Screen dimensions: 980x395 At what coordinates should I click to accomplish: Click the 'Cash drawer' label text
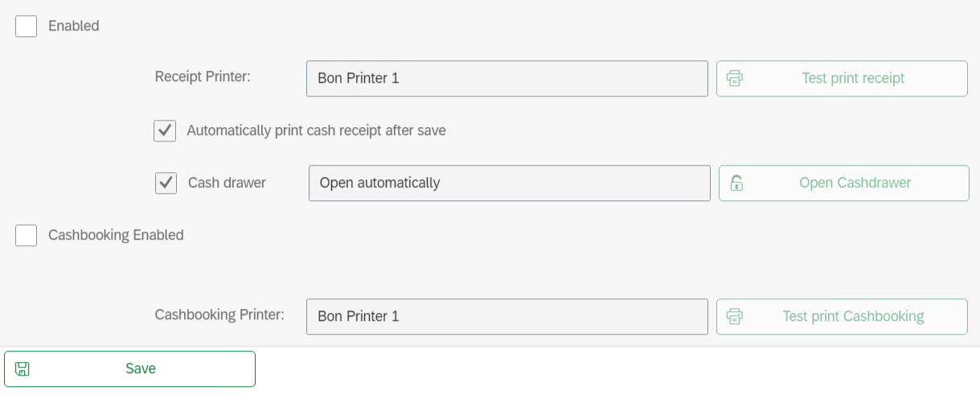tap(227, 183)
